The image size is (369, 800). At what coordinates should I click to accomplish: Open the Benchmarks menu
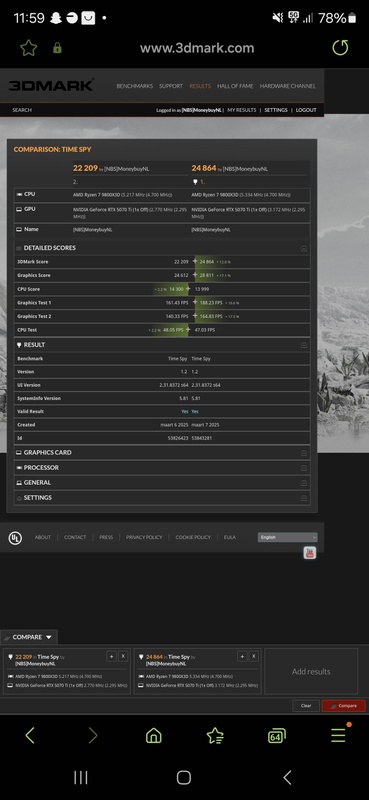pyautogui.click(x=135, y=86)
